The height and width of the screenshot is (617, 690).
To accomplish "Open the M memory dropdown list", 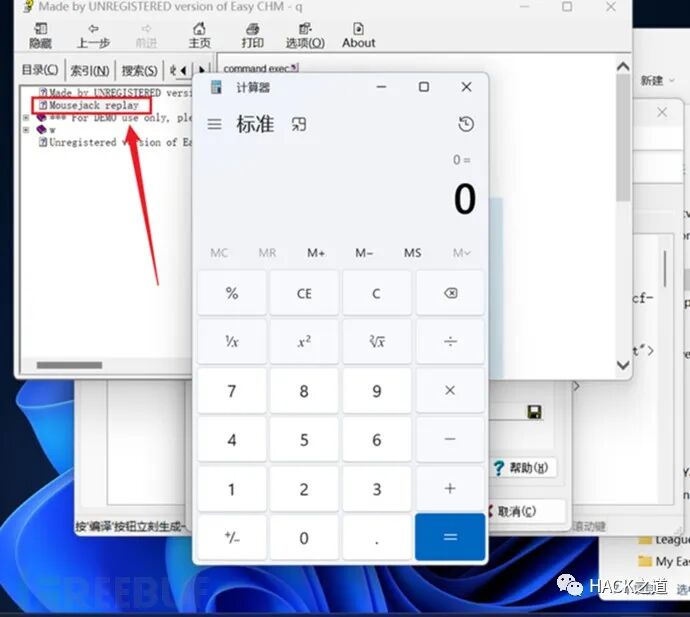I will (461, 253).
